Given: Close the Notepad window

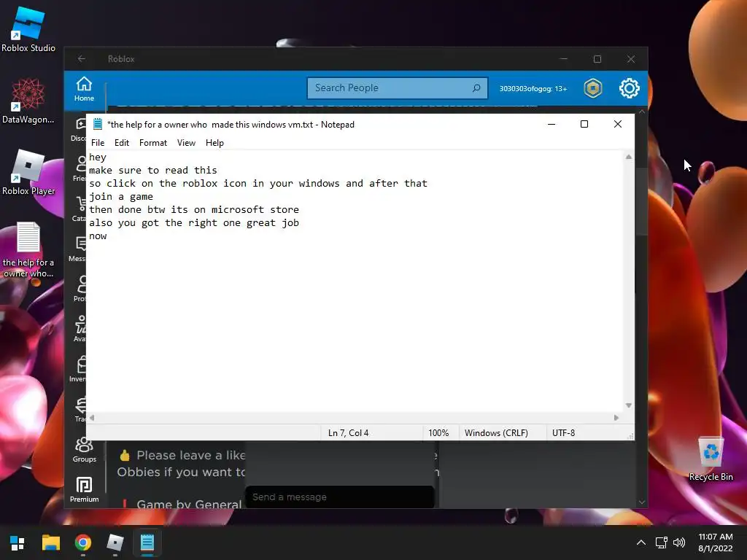Looking at the screenshot, I should click(617, 124).
